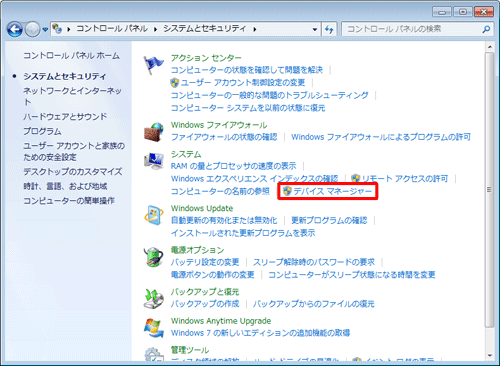Open the アクション センター heading
Screen dimensions: 500x366
click(x=206, y=58)
